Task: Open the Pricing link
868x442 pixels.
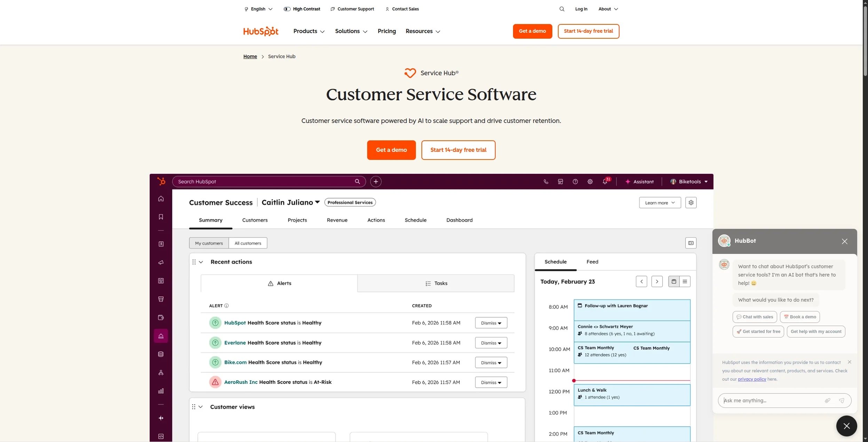Action: coord(387,31)
